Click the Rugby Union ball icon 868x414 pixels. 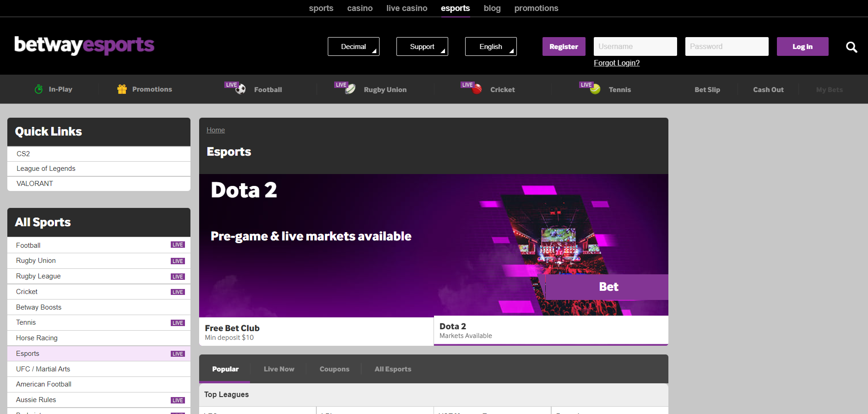pyautogui.click(x=350, y=89)
